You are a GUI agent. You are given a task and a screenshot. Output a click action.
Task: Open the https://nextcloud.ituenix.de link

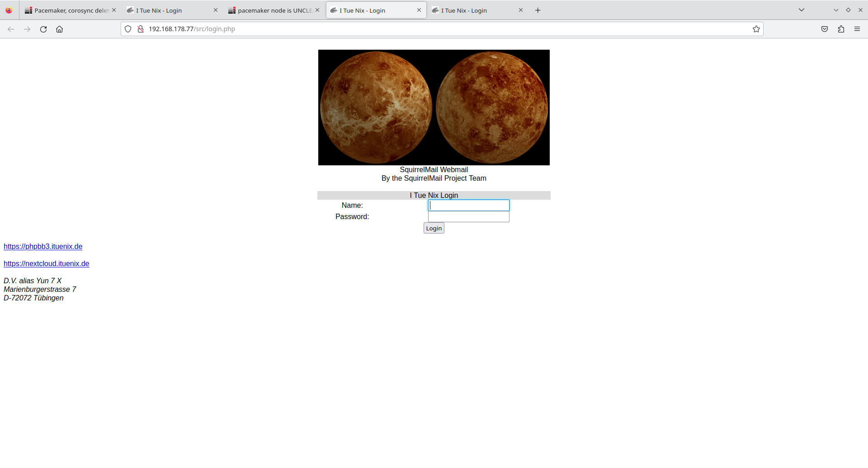[46, 263]
